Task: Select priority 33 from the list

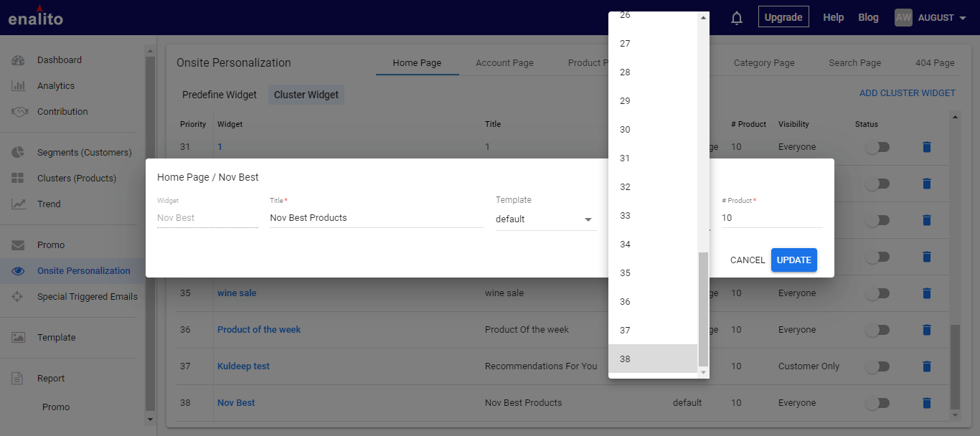Action: pos(653,216)
